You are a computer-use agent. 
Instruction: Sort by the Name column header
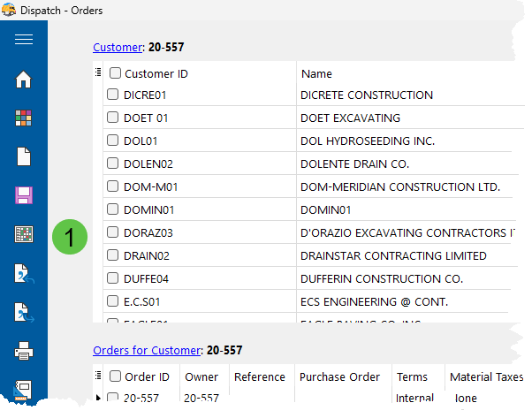pyautogui.click(x=316, y=74)
